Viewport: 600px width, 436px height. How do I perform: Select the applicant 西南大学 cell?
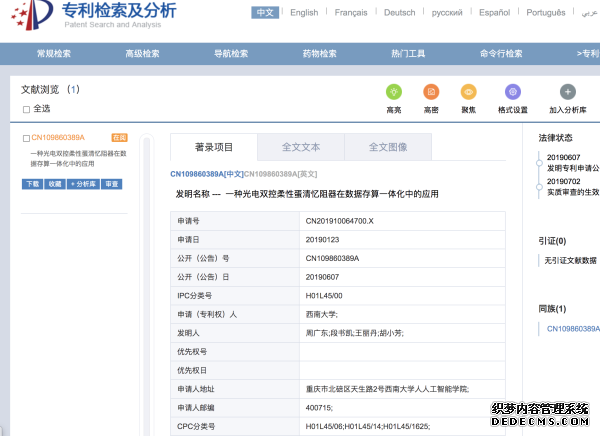[x=402, y=315]
